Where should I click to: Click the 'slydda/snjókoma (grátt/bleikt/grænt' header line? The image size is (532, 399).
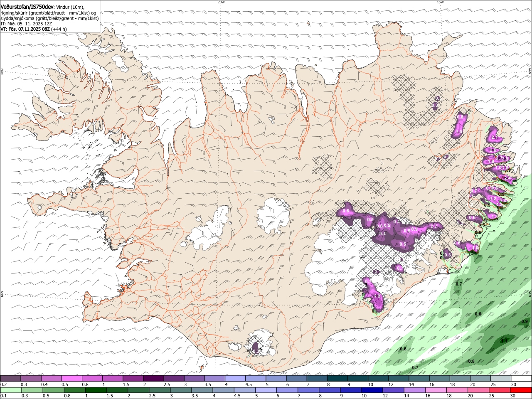pos(49,18)
